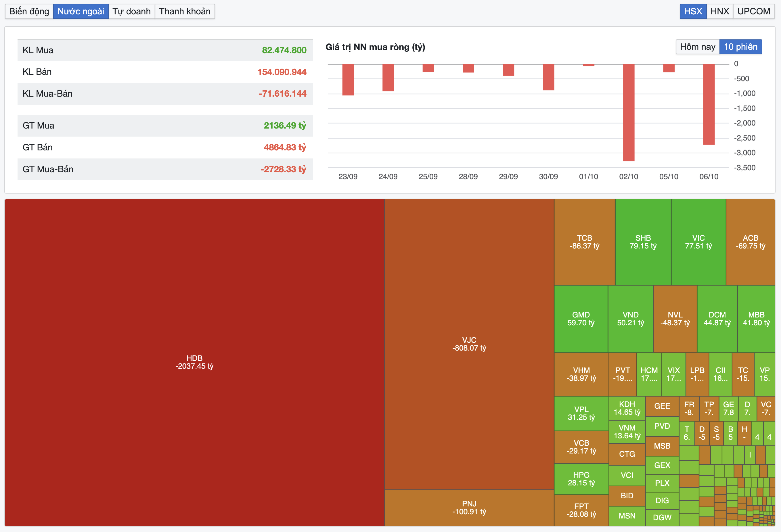
Task: Select the HSX exchange button
Action: point(693,12)
